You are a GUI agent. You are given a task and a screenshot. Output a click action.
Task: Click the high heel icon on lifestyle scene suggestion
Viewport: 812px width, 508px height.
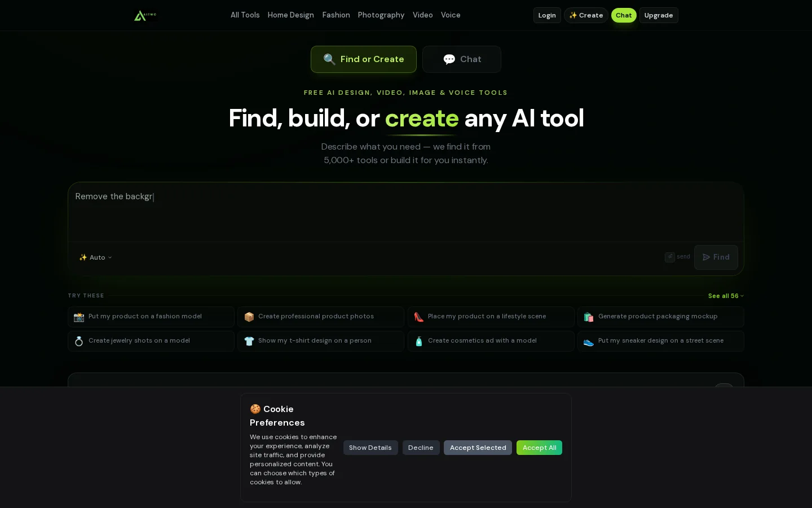click(x=418, y=317)
